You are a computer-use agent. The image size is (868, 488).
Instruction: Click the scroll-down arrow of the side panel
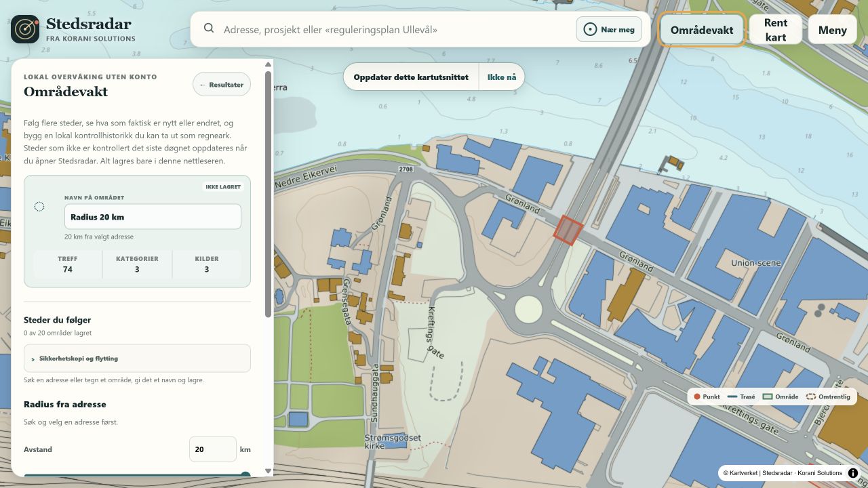268,471
